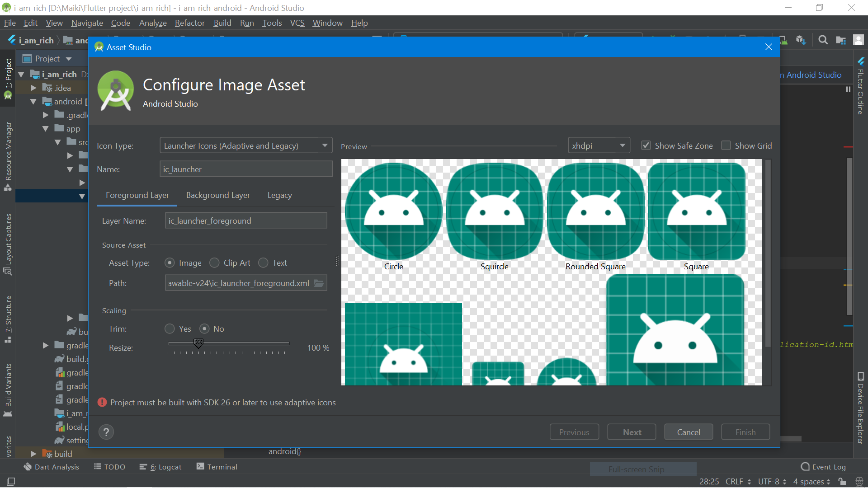The height and width of the screenshot is (488, 868).
Task: Disable Show Safe Zone
Action: [646, 145]
